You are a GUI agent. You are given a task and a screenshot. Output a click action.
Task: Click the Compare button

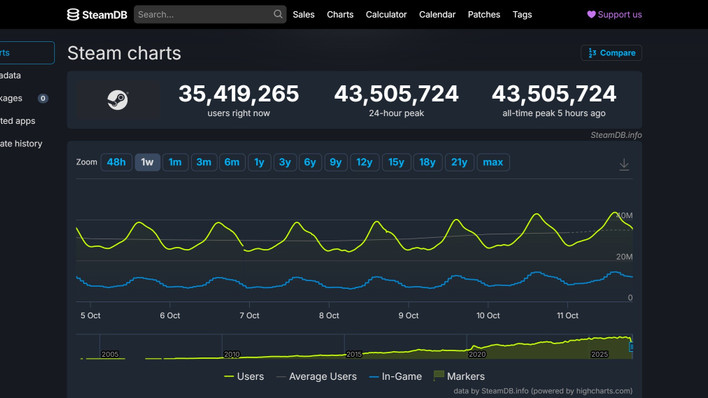[611, 53]
